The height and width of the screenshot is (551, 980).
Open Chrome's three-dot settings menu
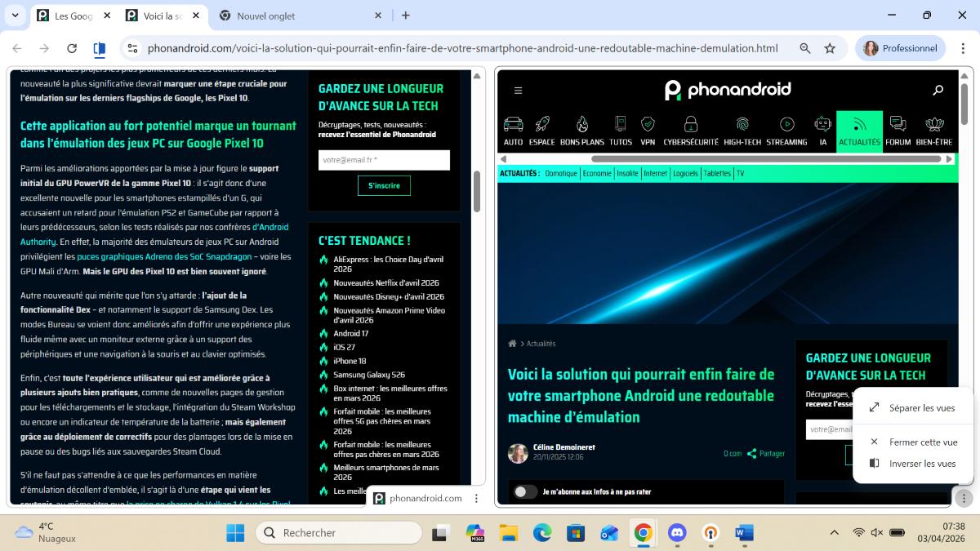[964, 48]
